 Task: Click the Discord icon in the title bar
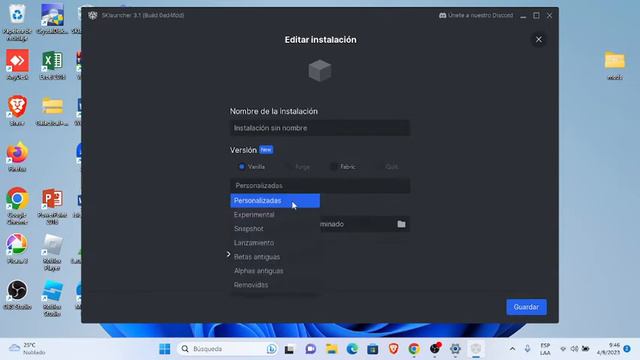coord(442,16)
